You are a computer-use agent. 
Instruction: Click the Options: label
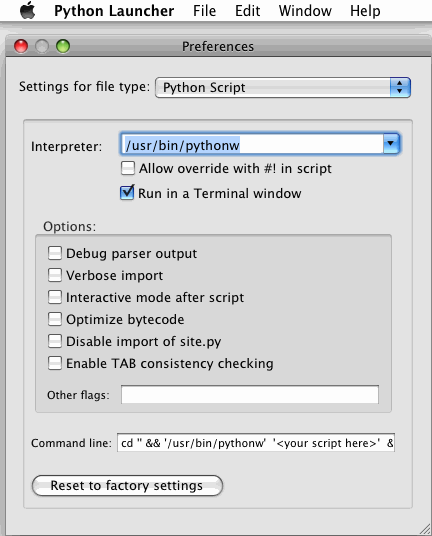(70, 226)
